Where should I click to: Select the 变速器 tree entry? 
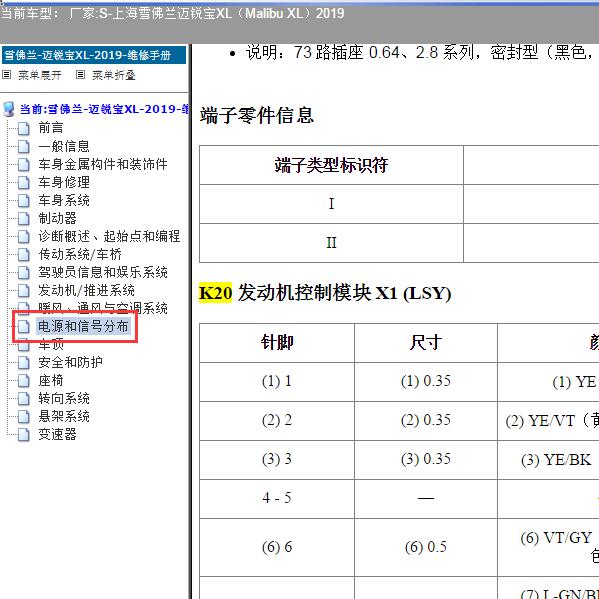pos(57,434)
